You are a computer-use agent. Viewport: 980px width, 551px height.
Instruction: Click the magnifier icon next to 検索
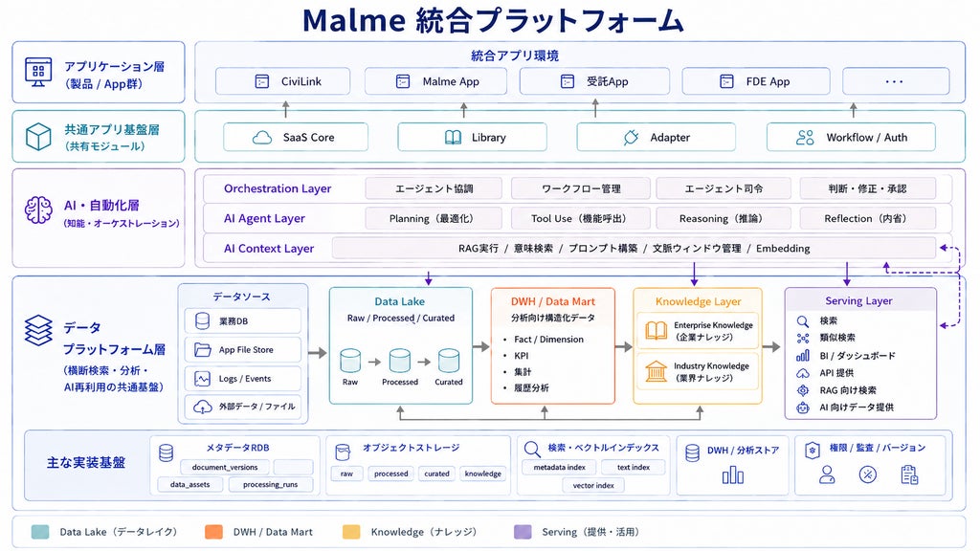pyautogui.click(x=803, y=321)
